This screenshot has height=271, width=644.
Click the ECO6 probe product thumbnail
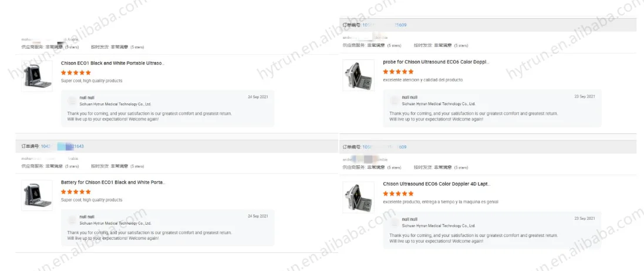(359, 75)
